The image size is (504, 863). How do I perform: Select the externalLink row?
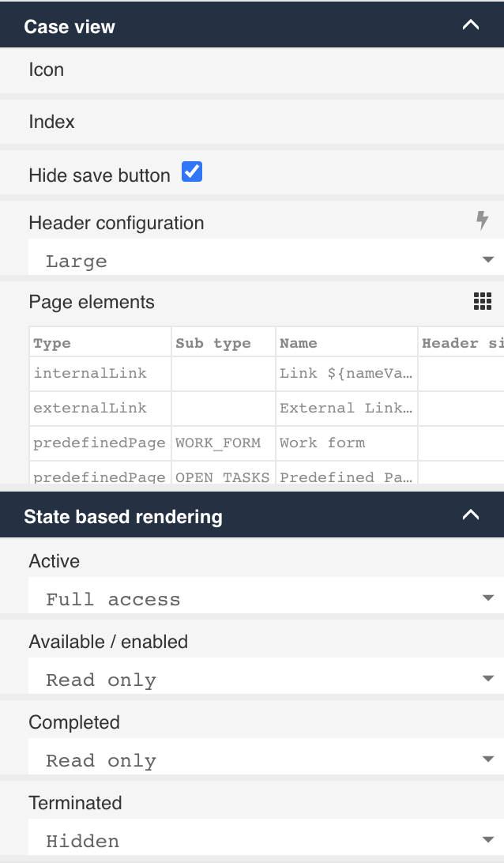coord(100,408)
